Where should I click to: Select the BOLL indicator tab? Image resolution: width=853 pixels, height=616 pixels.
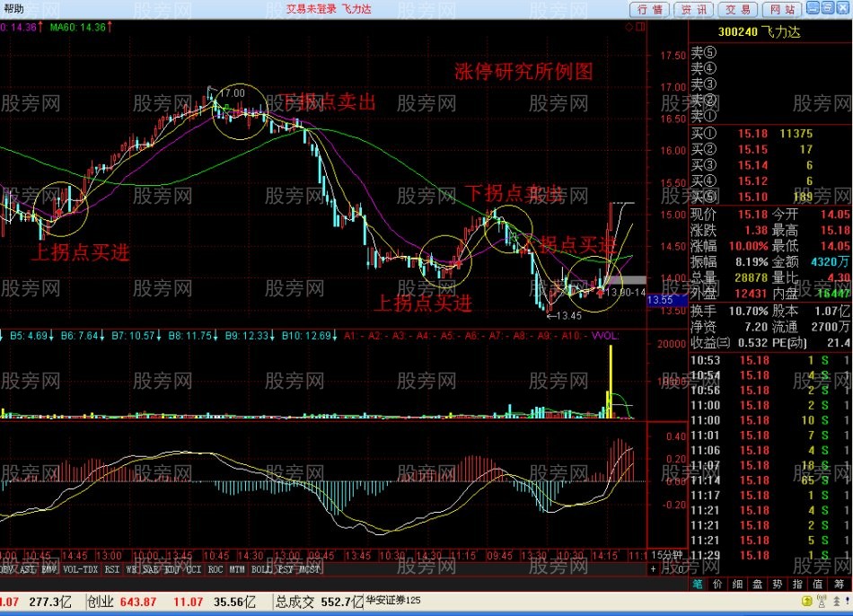pyautogui.click(x=261, y=569)
